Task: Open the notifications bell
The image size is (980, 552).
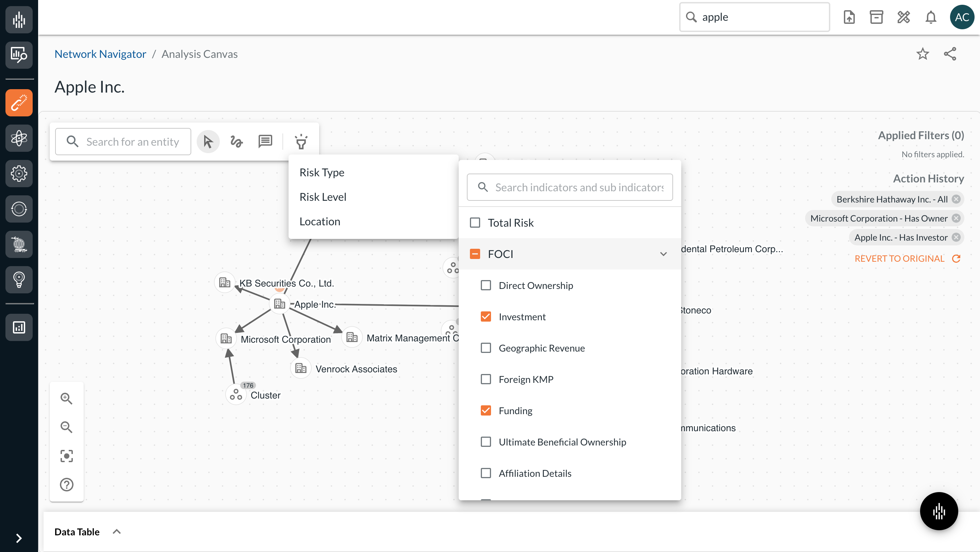Action: coord(931,17)
